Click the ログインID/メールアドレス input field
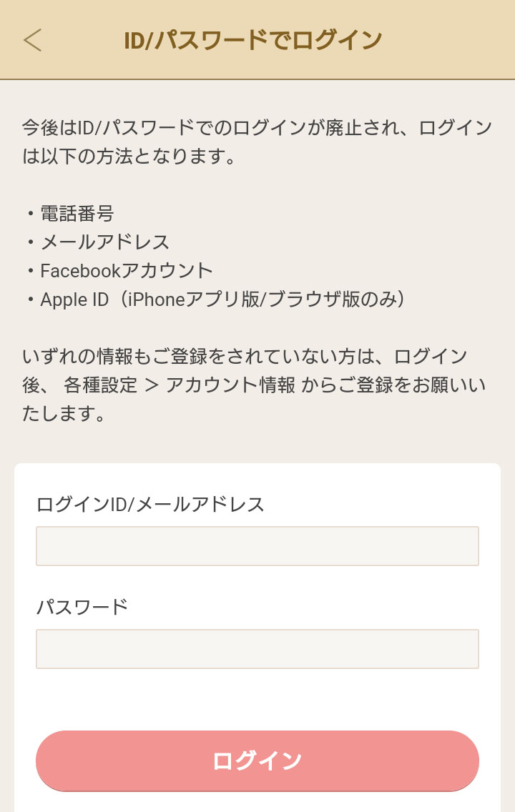This screenshot has width=515, height=812. 257,546
